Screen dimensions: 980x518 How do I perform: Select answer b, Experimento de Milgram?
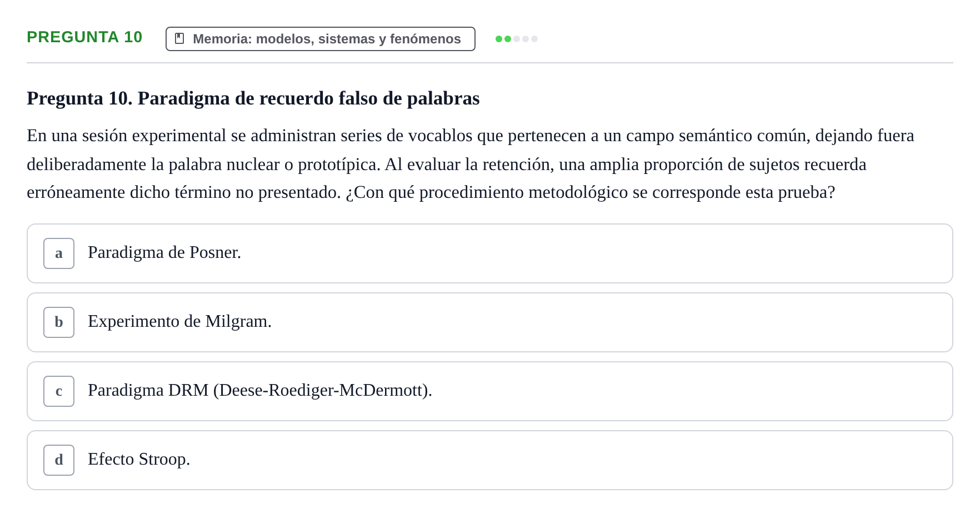pos(490,322)
